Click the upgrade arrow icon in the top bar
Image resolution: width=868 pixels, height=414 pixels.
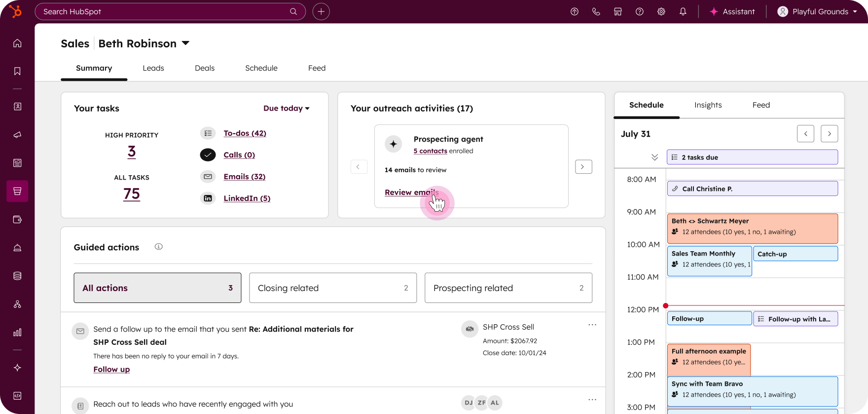pyautogui.click(x=575, y=11)
